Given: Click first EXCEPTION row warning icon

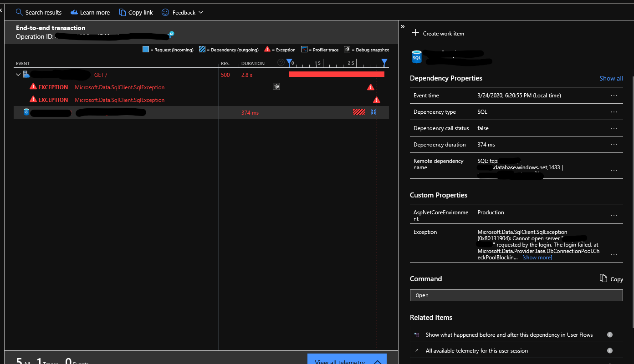Looking at the screenshot, I should [x=33, y=86].
